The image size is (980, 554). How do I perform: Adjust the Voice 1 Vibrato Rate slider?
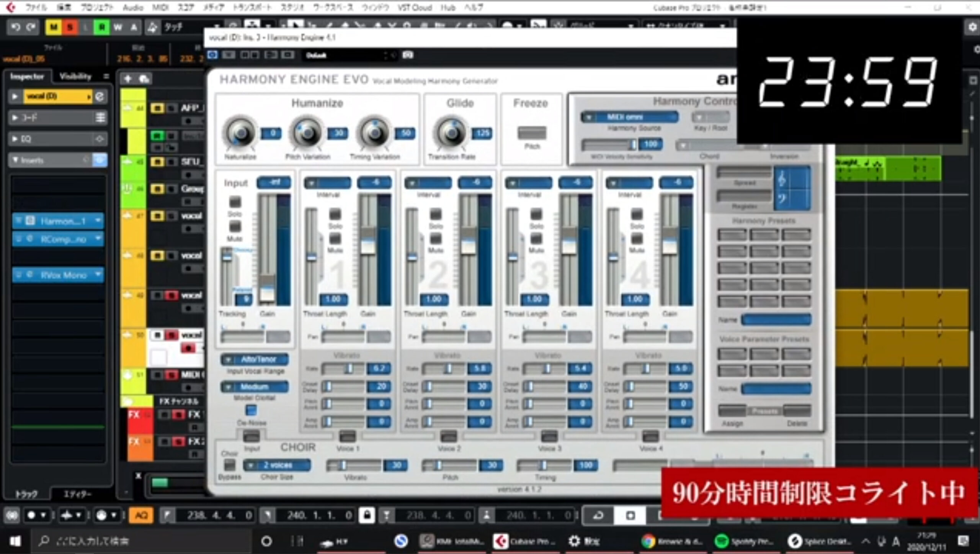click(343, 369)
